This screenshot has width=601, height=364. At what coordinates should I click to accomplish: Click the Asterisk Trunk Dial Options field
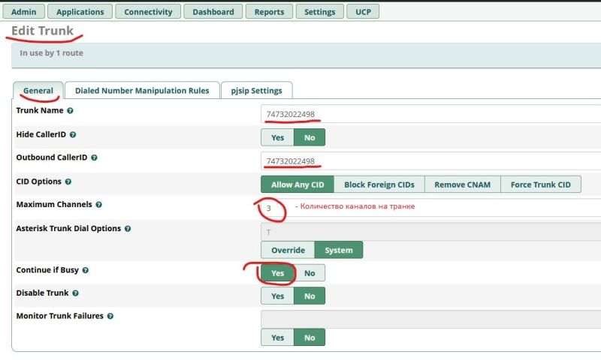(x=430, y=232)
